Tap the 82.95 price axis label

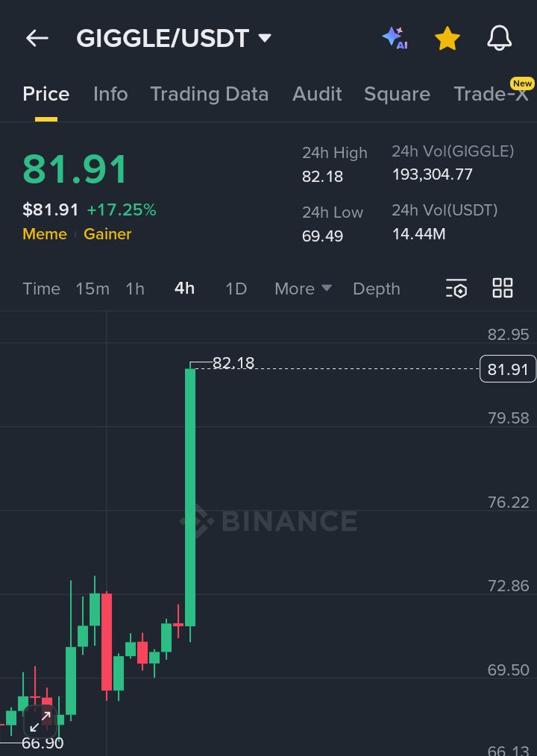click(508, 335)
